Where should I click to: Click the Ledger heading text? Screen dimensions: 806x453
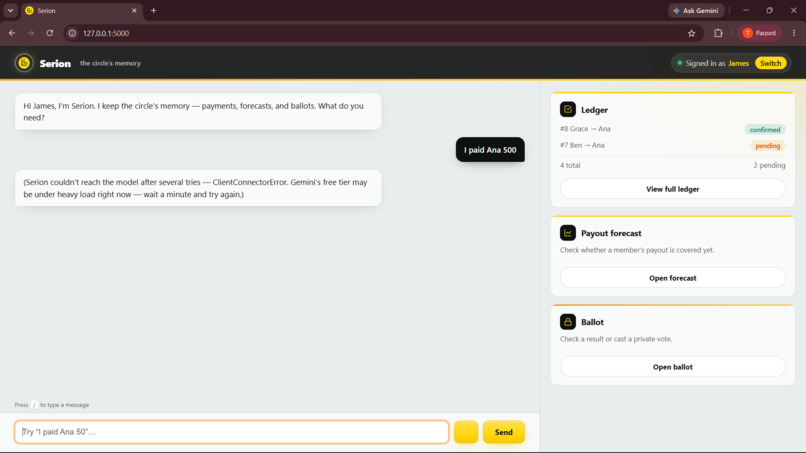(594, 110)
